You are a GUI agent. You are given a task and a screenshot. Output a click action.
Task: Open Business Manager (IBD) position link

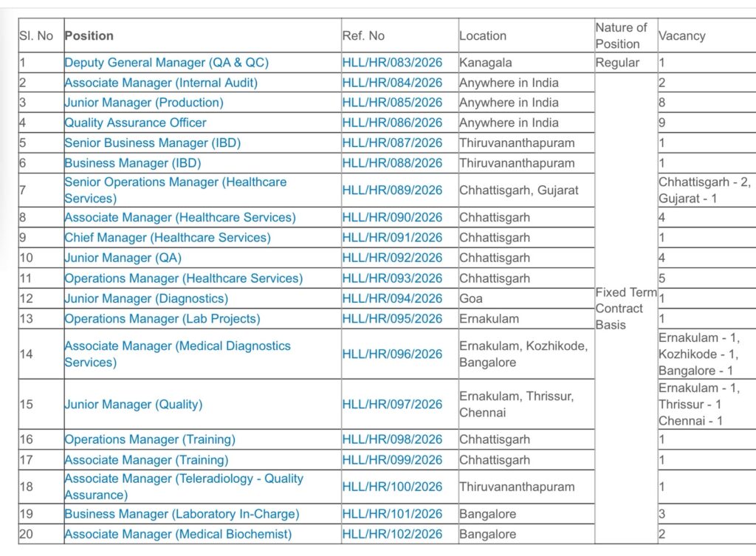[133, 163]
